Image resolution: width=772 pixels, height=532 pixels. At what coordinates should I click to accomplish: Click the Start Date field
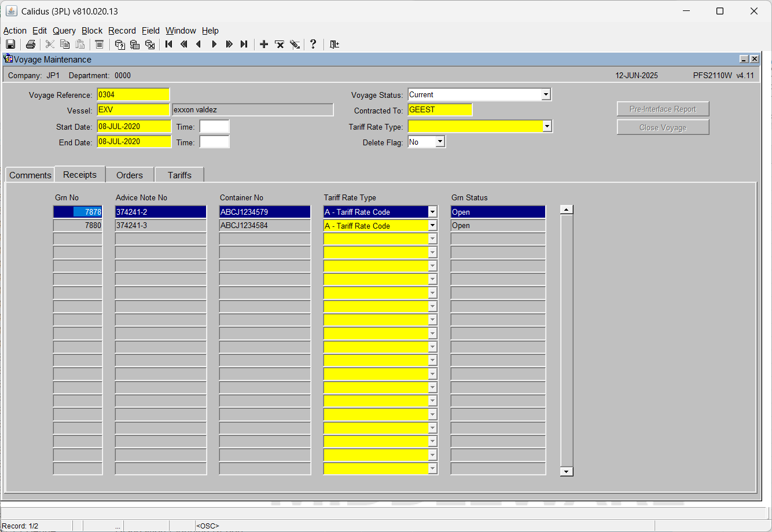pos(134,126)
